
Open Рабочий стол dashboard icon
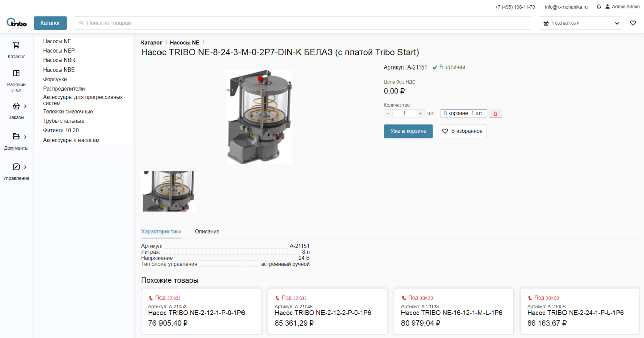(x=16, y=73)
